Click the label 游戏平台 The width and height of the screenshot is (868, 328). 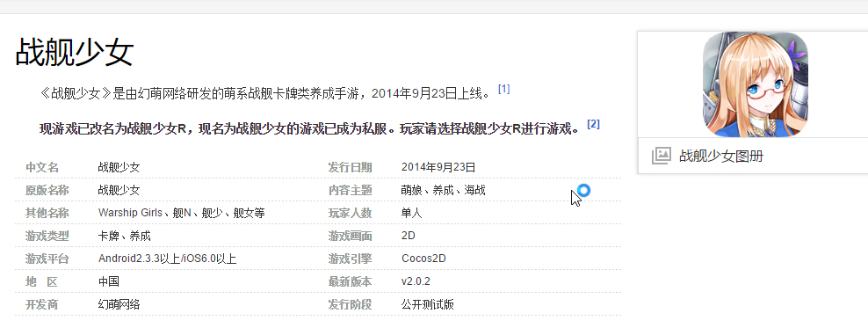coord(47,259)
